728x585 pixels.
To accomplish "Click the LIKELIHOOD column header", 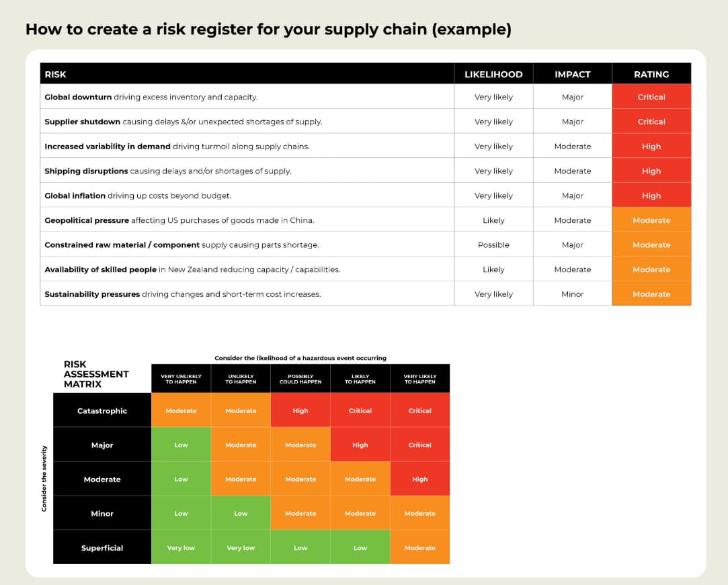I will click(493, 74).
